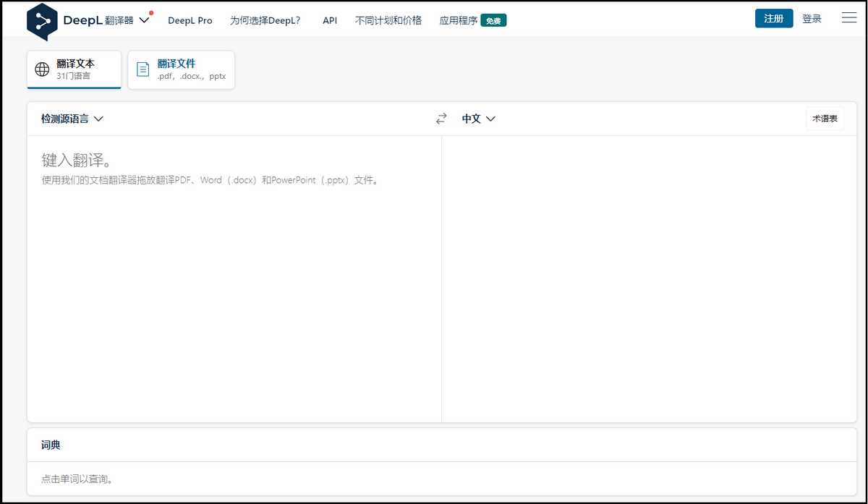This screenshot has height=504, width=868.
Task: Switch to the 翻译文本 tab
Action: (75, 69)
